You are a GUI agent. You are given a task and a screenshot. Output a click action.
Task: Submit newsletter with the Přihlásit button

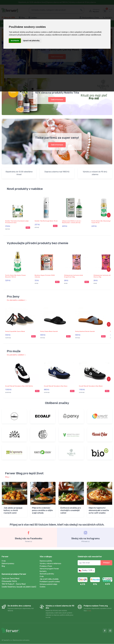[106, 562]
